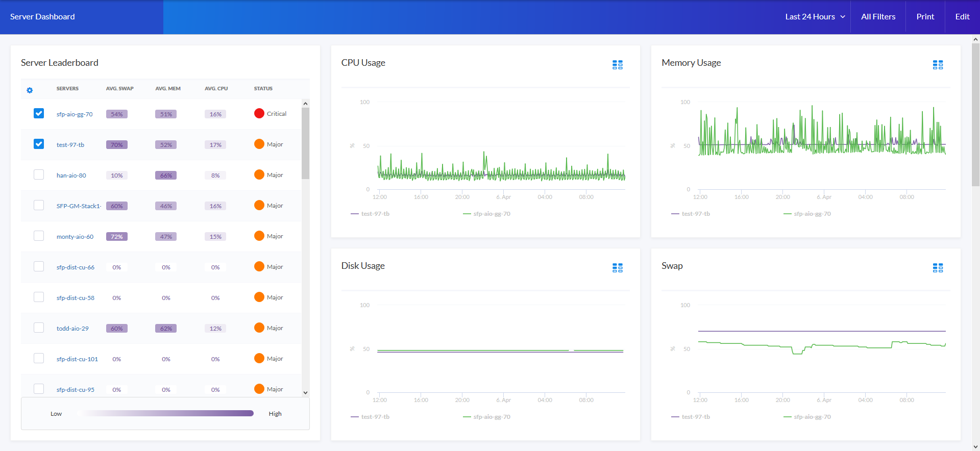
Task: Uncheck the sfp-aio-gg-70 server checkbox
Action: point(39,113)
